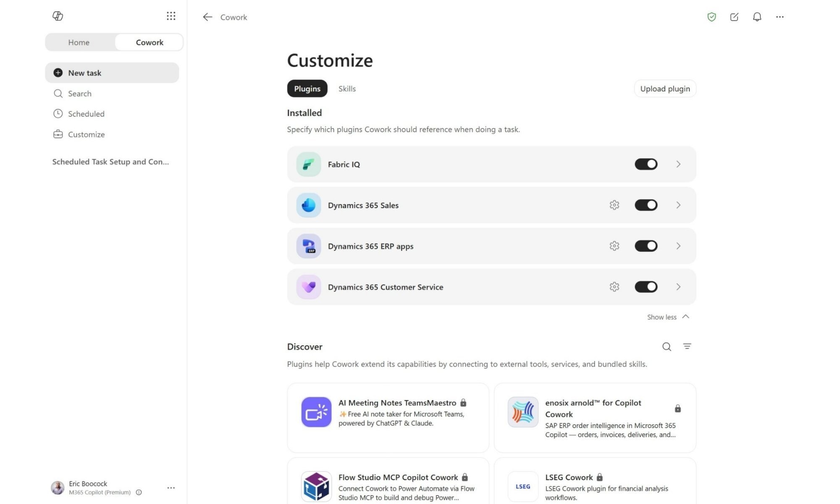Open the AI Meeting Notes TeamsMaestro card

tap(388, 418)
